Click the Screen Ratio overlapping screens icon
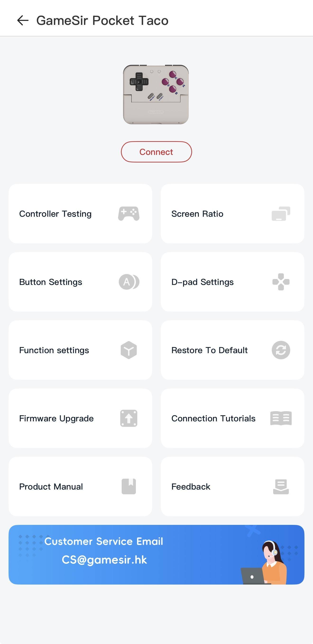The height and width of the screenshot is (644, 313). (281, 214)
